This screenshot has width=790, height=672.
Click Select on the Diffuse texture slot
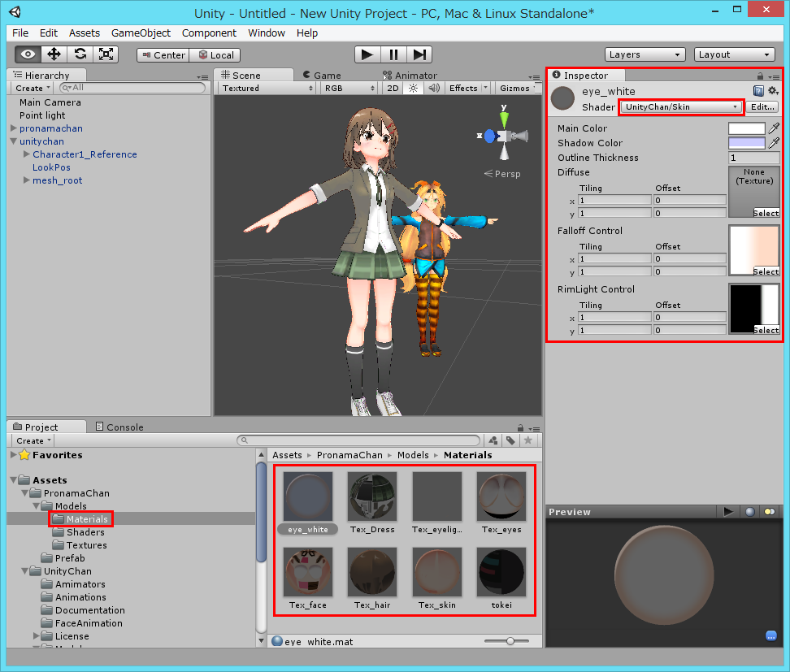click(x=766, y=213)
